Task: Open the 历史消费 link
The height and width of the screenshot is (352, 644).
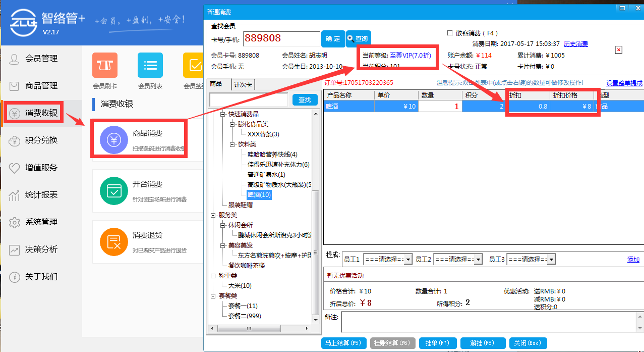Action: [575, 43]
